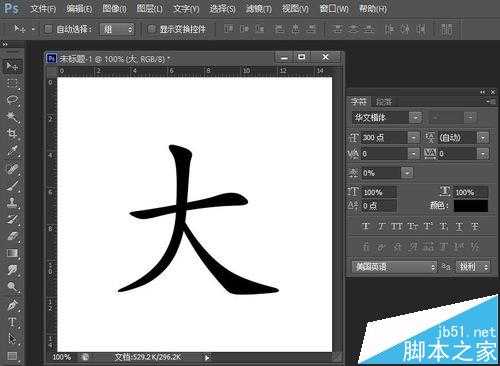Select the Smudge tool
Image resolution: width=500 pixels, height=366 pixels.
point(12,270)
